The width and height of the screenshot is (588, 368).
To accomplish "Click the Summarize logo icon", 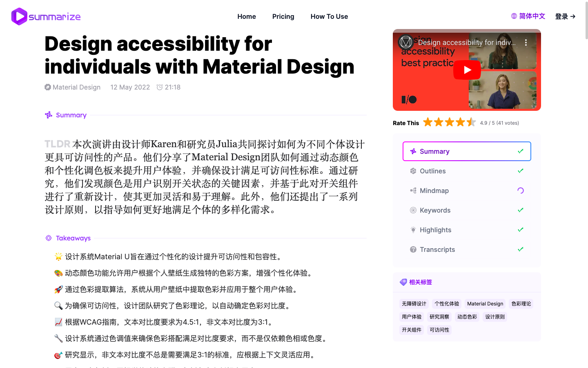I will [x=19, y=16].
